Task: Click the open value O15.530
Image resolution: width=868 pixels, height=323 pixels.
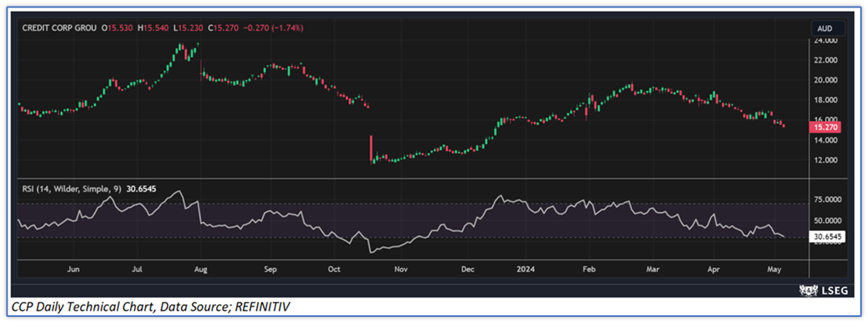Action: point(118,28)
